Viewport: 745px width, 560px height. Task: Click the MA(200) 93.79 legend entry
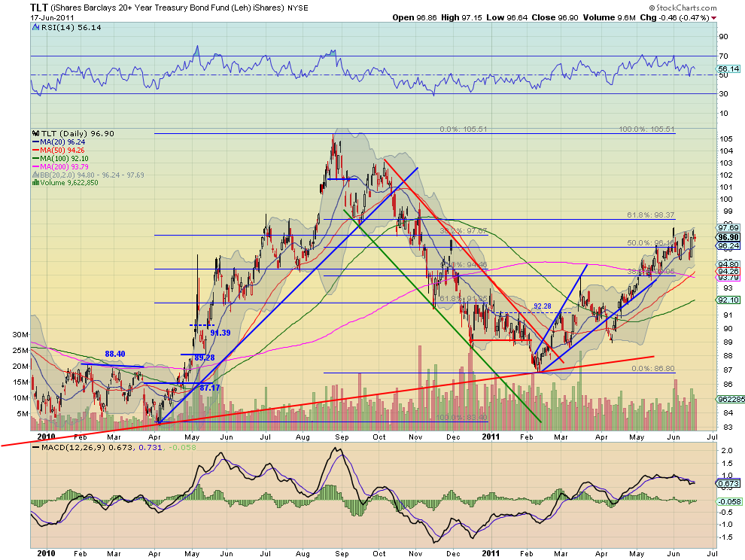tap(64, 167)
